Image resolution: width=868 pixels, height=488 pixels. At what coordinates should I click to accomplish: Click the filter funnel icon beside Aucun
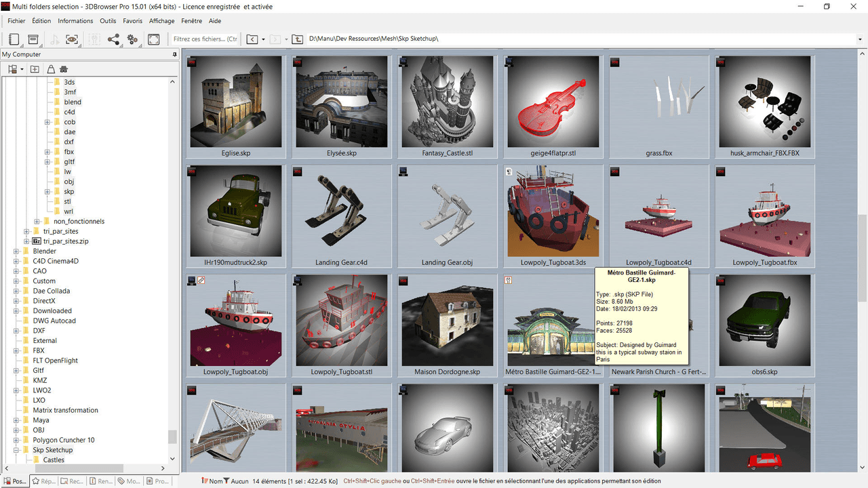[x=226, y=481]
